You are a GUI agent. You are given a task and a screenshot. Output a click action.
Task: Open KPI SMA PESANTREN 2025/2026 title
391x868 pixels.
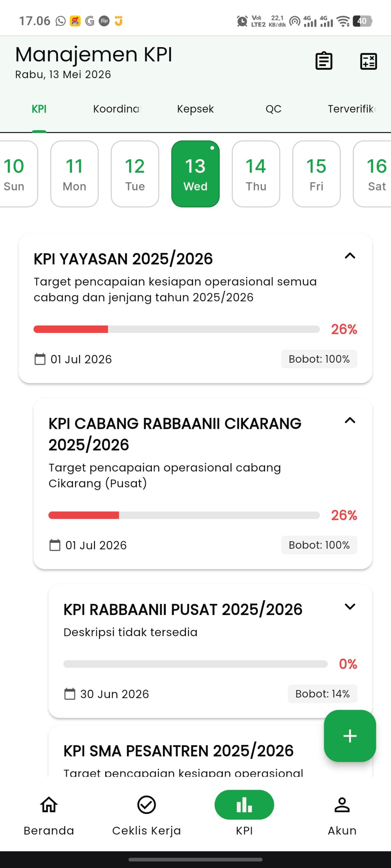point(179,751)
